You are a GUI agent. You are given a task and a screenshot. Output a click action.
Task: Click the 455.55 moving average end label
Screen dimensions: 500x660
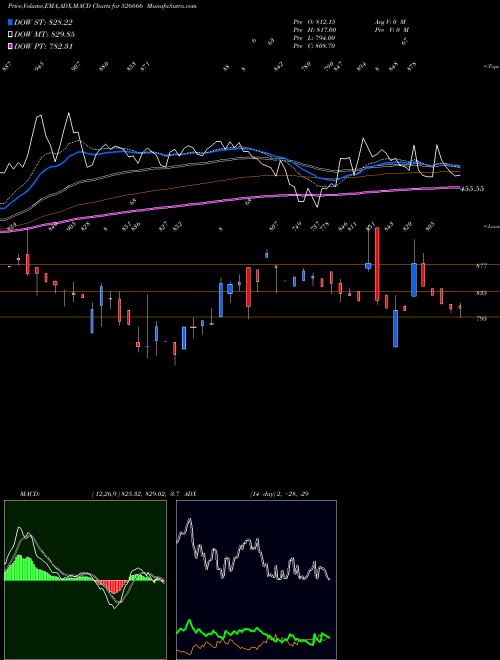tap(472, 189)
